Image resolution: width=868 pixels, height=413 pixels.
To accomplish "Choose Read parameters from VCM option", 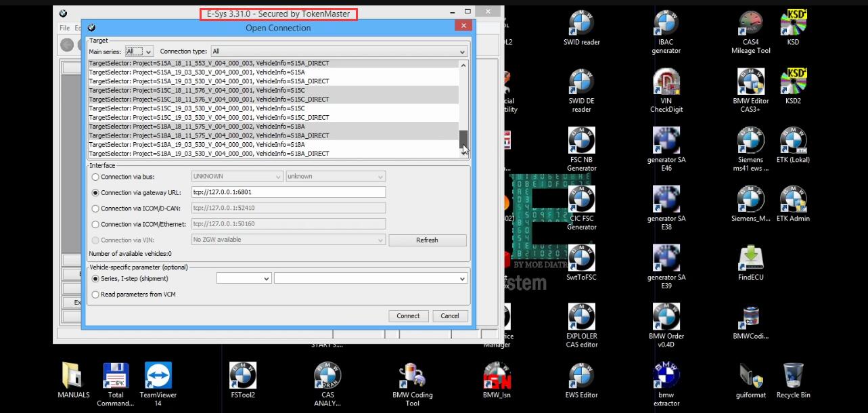I will (95, 295).
